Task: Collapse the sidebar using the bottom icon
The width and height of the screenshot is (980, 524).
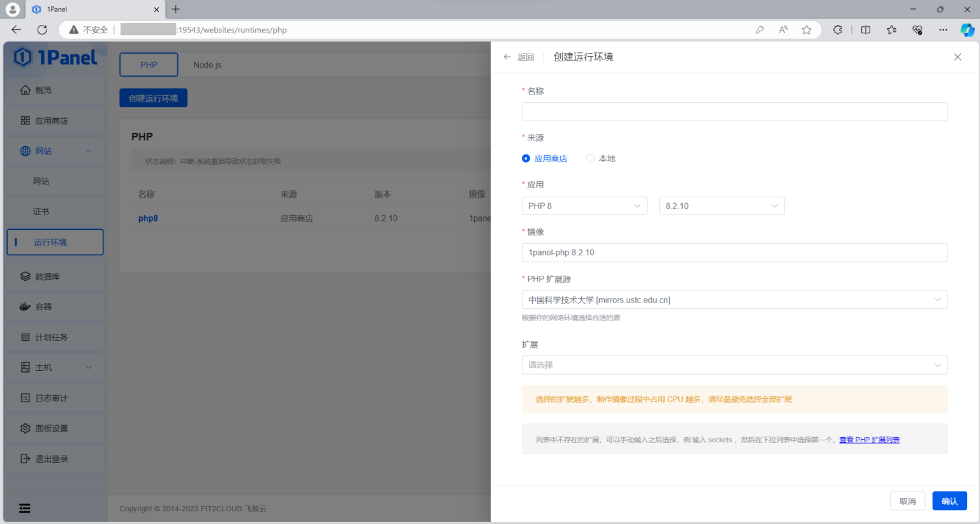Action: click(24, 507)
